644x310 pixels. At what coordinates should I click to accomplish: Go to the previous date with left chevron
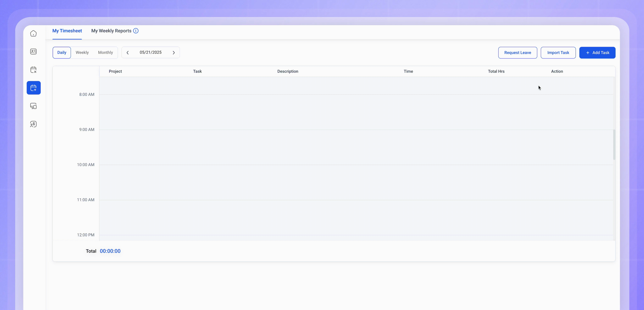click(128, 53)
